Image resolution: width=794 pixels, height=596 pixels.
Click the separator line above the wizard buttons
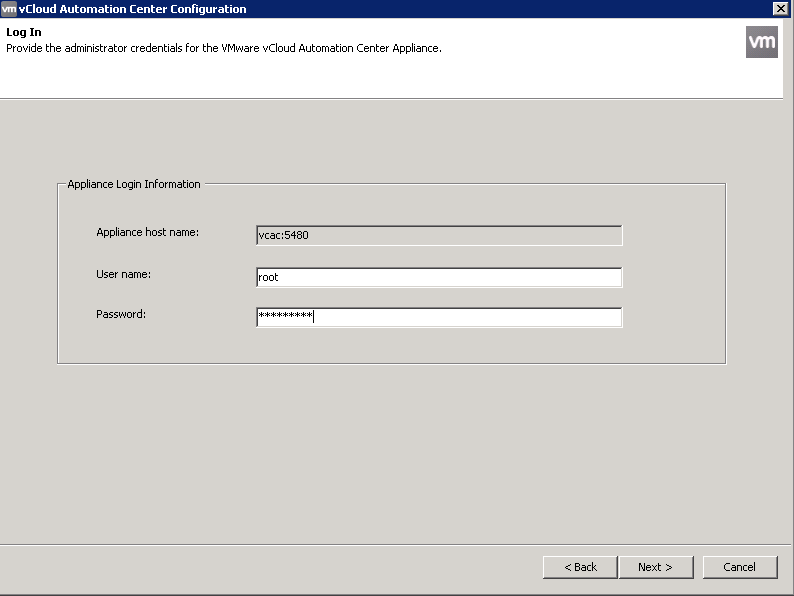coord(397,545)
